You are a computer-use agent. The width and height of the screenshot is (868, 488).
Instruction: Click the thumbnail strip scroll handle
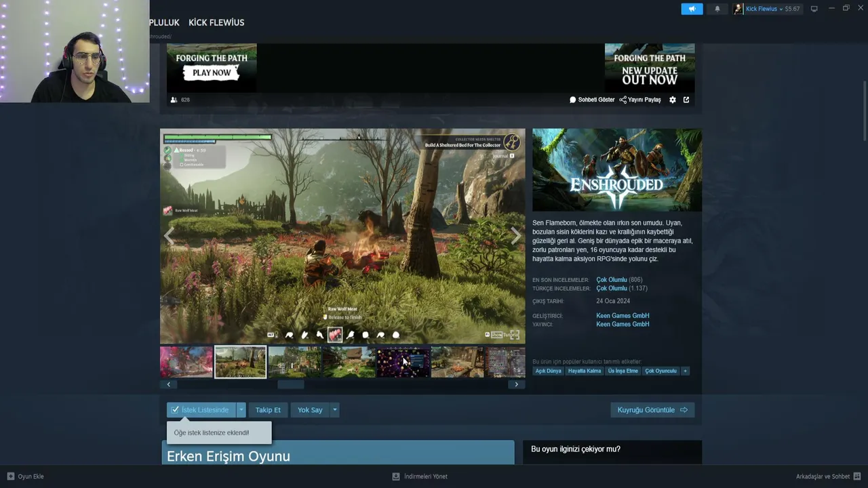pyautogui.click(x=291, y=384)
